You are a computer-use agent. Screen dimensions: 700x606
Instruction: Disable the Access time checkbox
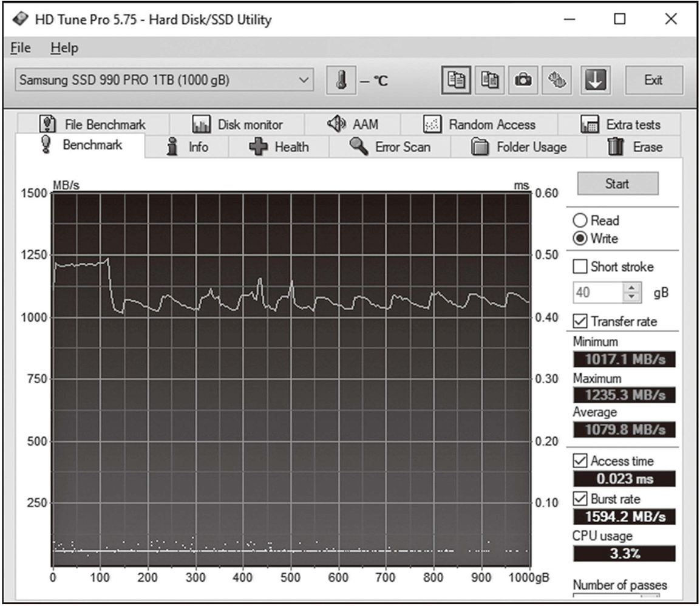click(581, 461)
